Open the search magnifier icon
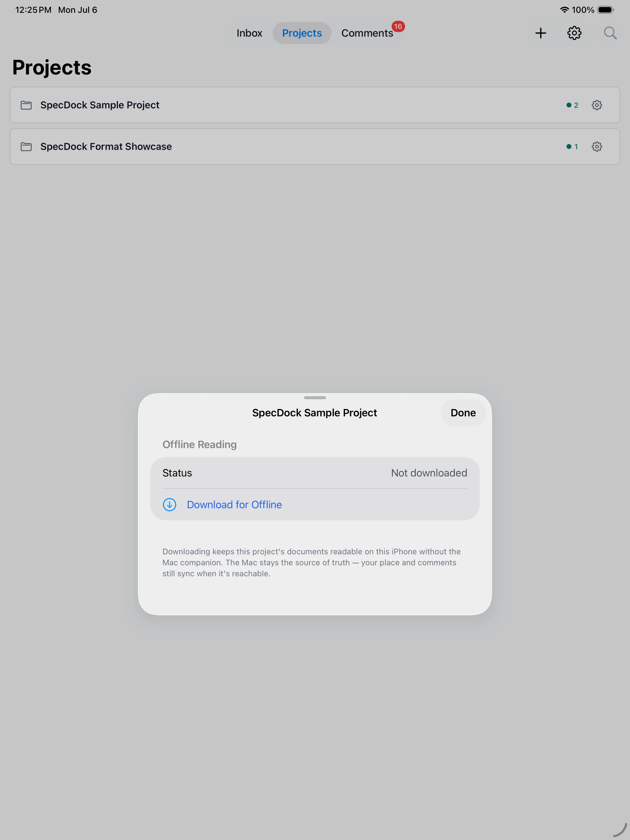This screenshot has height=840, width=630. click(x=610, y=33)
